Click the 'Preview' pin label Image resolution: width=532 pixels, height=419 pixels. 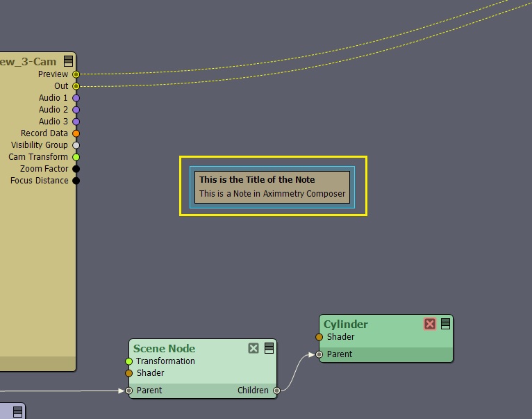coord(53,74)
